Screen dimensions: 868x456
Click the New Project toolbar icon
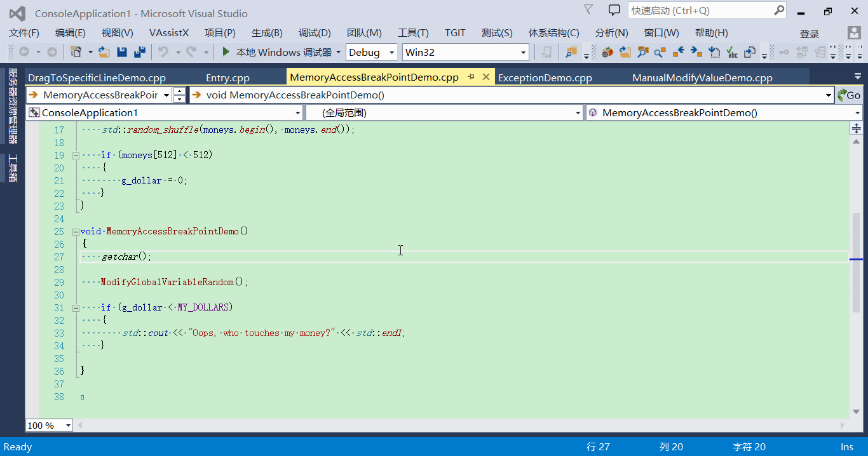click(76, 52)
